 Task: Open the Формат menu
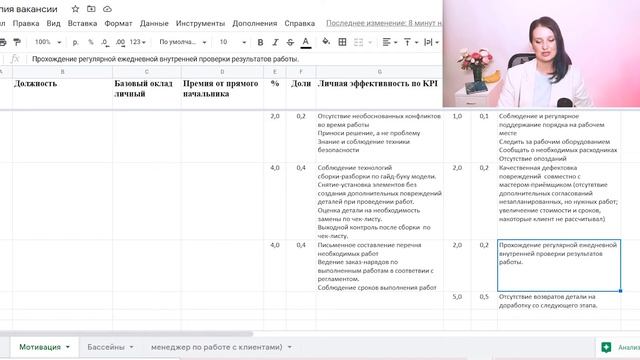pyautogui.click(x=118, y=23)
